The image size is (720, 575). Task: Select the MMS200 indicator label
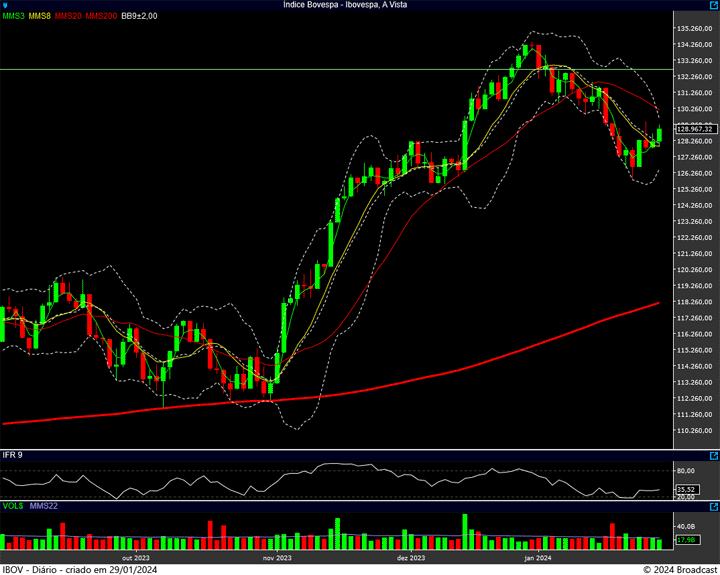pos(101,16)
